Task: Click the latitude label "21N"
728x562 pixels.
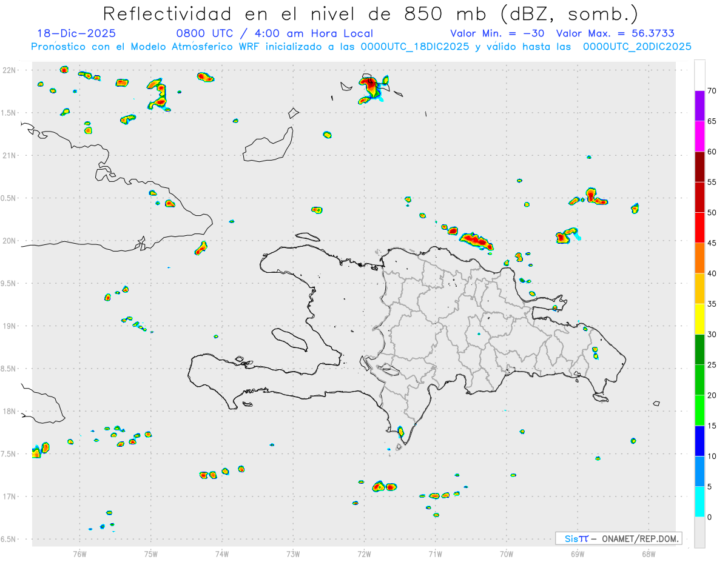Action: click(x=10, y=155)
